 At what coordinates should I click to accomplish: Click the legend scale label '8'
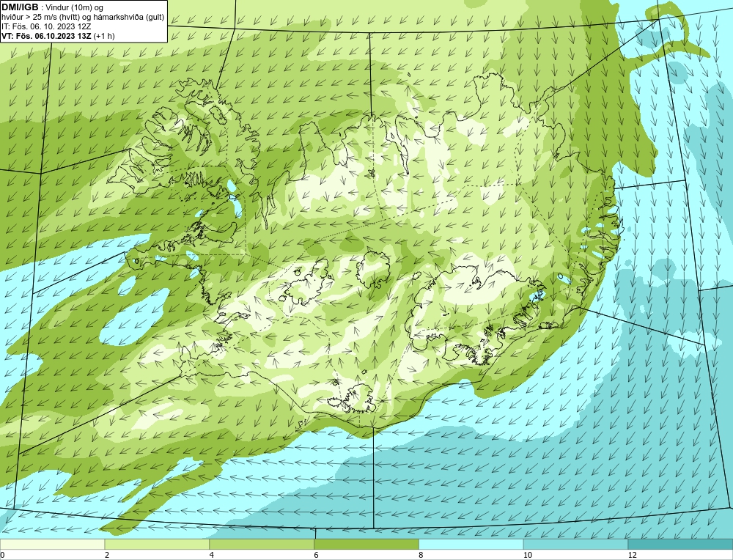pos(421,555)
